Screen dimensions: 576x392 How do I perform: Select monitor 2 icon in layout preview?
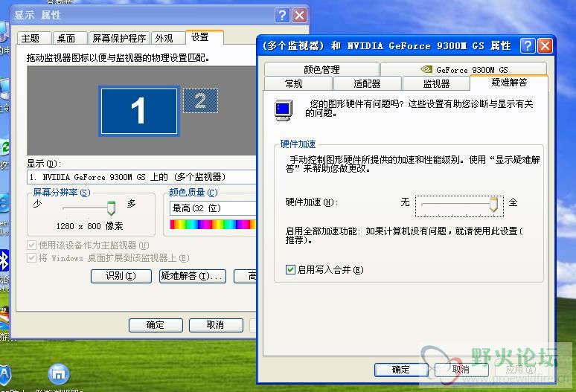point(200,100)
